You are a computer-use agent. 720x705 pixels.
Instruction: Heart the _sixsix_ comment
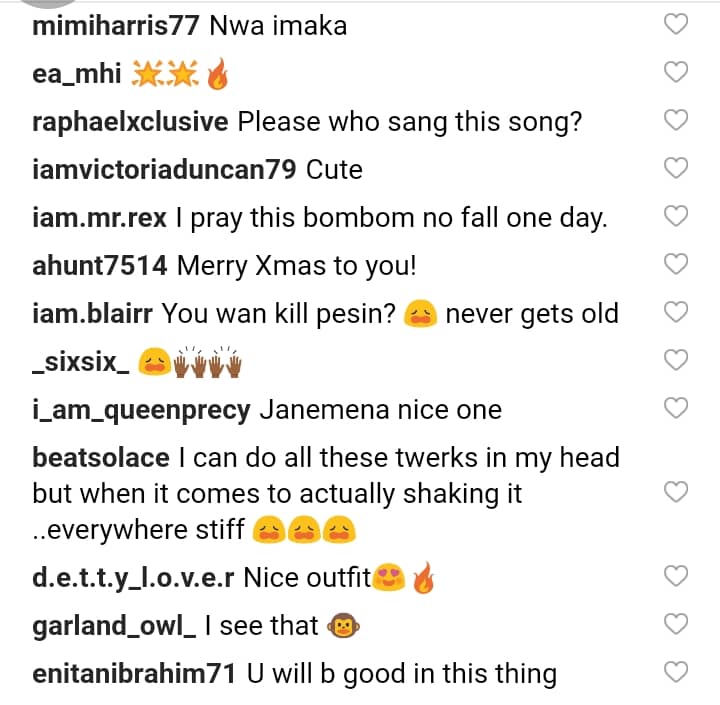[x=677, y=360]
